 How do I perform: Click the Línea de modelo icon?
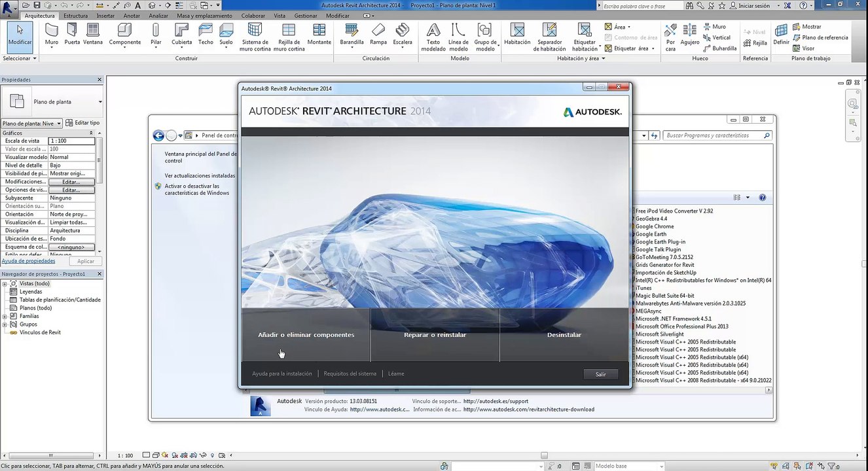pyautogui.click(x=459, y=30)
